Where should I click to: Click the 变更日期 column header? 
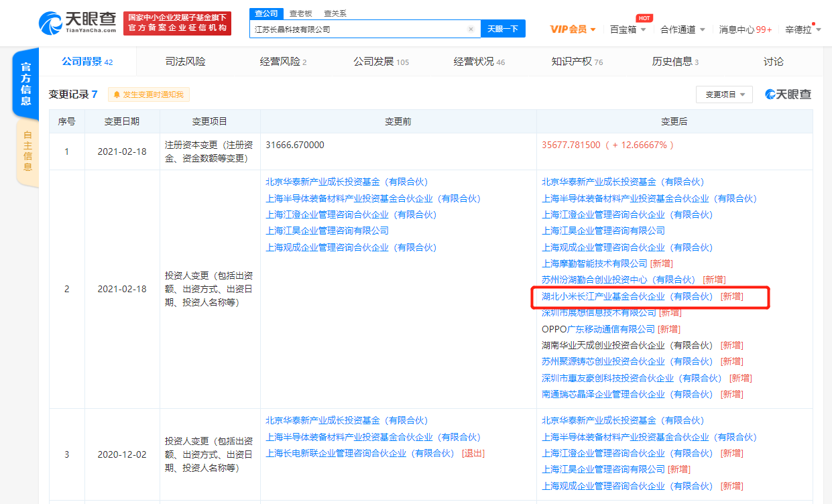(122, 121)
